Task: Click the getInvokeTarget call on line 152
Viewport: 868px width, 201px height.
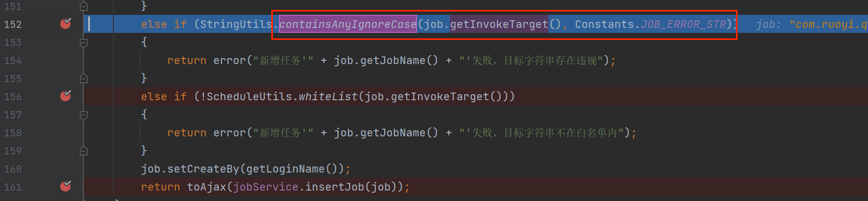Action: click(499, 24)
